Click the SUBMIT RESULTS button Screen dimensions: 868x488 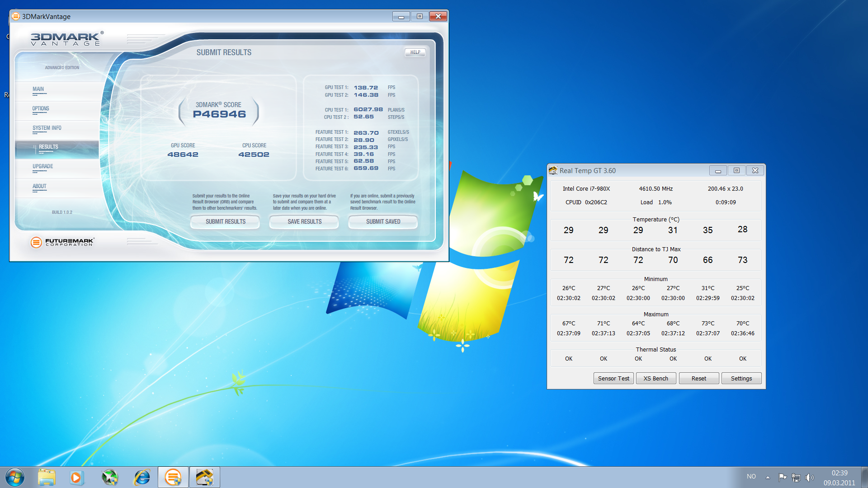click(225, 221)
